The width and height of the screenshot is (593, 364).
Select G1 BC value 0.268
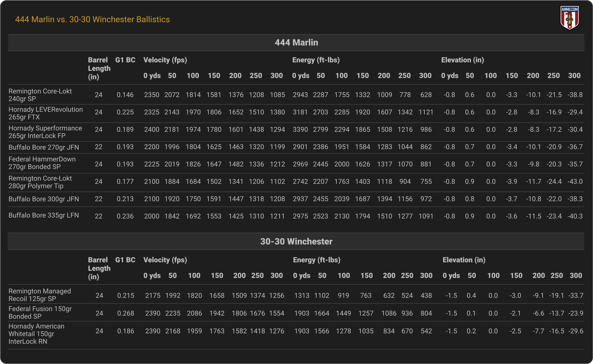[126, 313]
